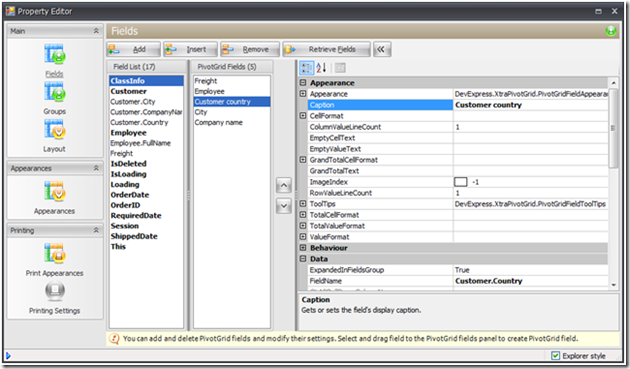This screenshot has width=630, height=369.
Task: Click the hint icon in info bar
Action: [x=114, y=339]
